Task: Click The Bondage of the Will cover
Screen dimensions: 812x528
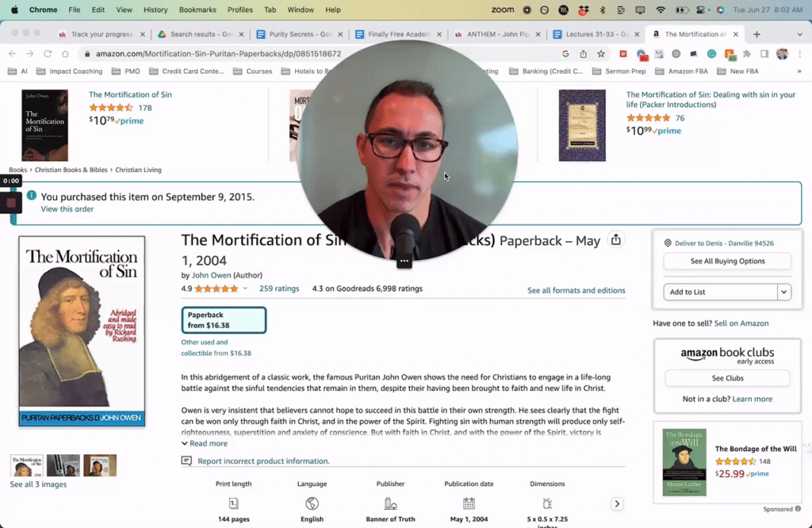Action: pyautogui.click(x=684, y=462)
